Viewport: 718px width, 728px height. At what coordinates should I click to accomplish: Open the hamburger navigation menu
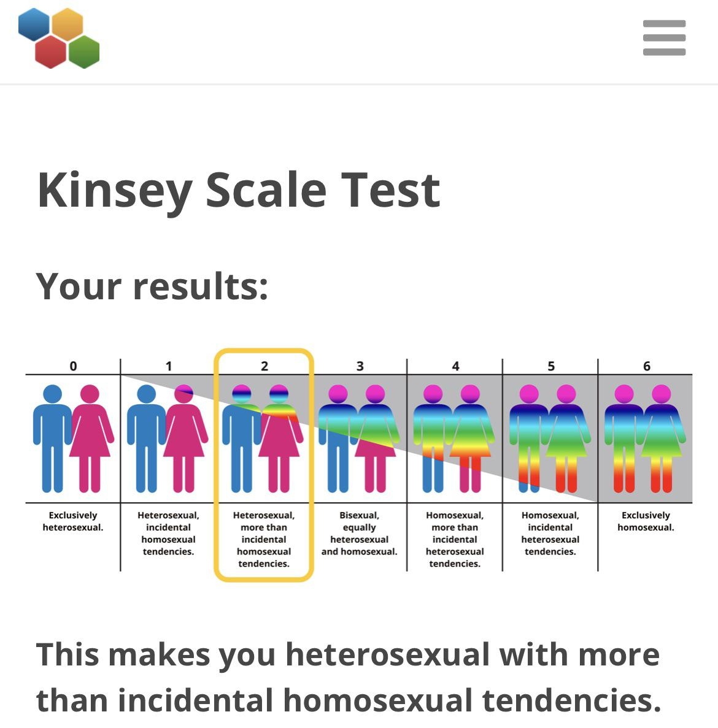coord(665,38)
